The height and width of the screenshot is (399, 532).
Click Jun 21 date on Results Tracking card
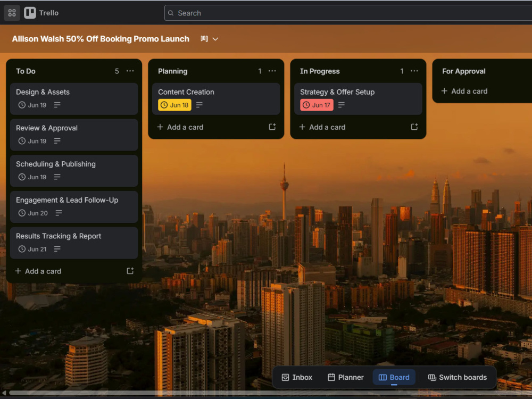tap(37, 249)
